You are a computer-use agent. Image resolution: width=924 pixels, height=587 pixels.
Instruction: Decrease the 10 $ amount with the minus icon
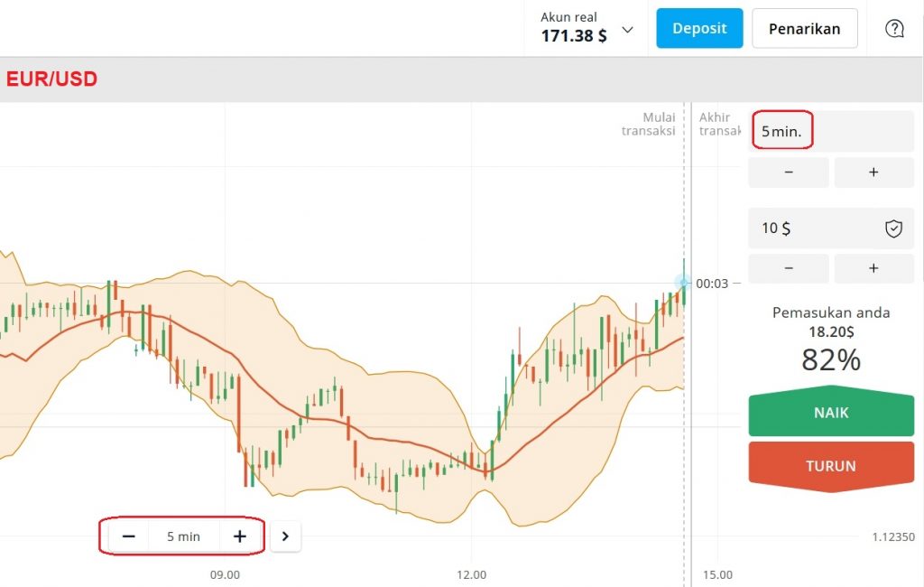(x=788, y=268)
